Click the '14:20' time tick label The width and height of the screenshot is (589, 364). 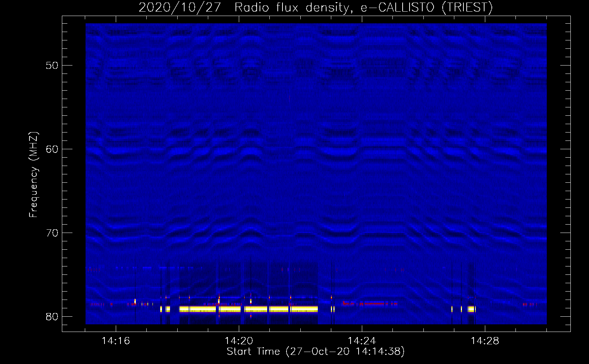click(239, 341)
